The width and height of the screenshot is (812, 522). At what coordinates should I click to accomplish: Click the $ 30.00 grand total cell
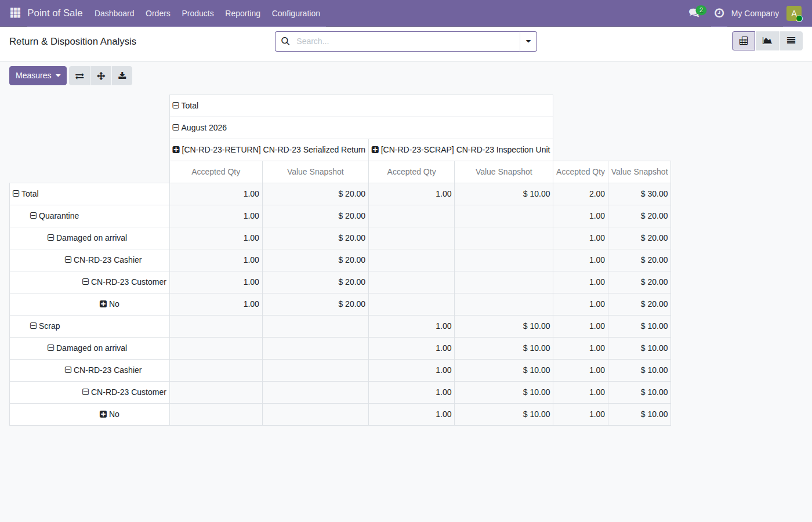point(639,194)
